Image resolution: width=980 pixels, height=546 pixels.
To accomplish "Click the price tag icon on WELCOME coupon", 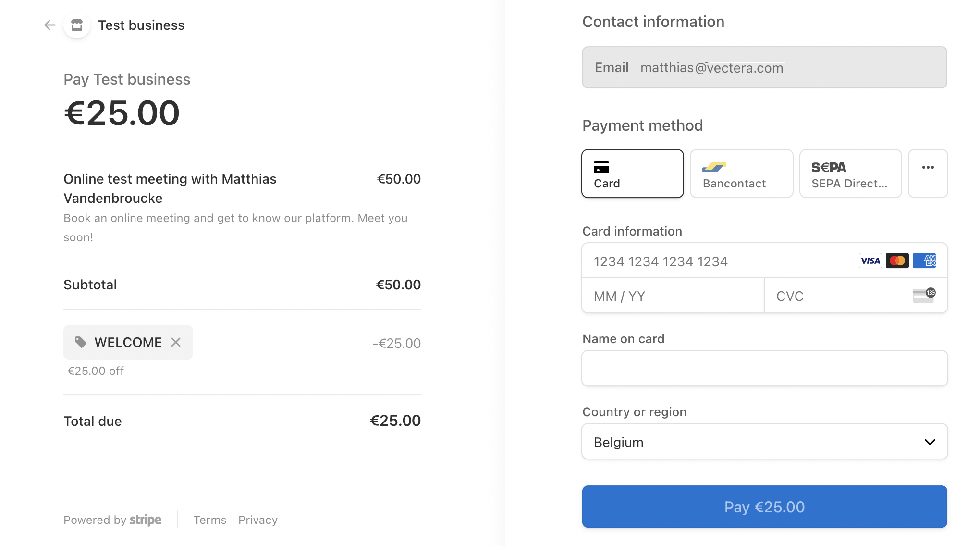I will (x=81, y=342).
